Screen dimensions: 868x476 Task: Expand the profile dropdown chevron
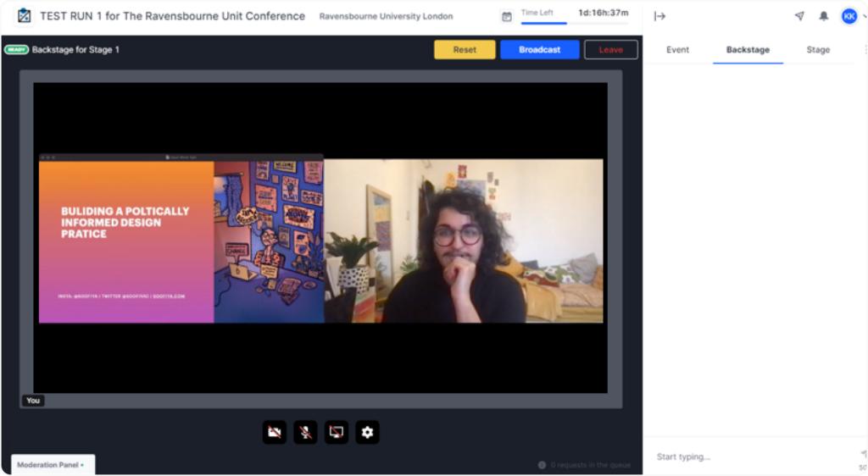(863, 16)
